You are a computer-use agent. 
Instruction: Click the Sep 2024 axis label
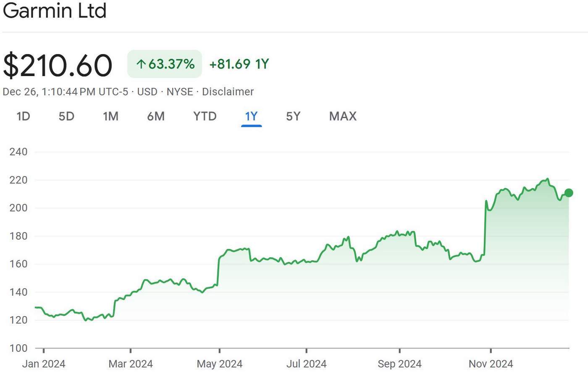399,364
